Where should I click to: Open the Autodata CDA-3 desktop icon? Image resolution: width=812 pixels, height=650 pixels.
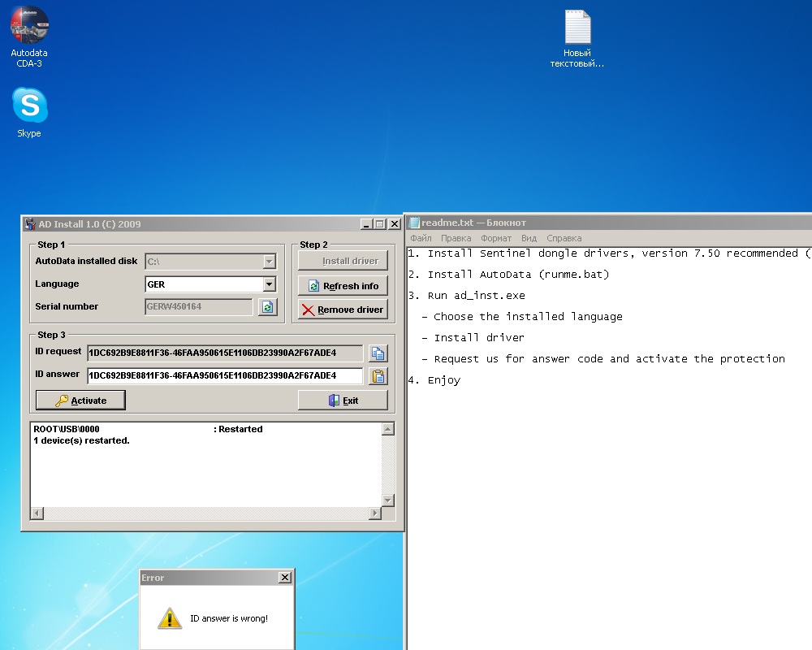click(x=29, y=37)
